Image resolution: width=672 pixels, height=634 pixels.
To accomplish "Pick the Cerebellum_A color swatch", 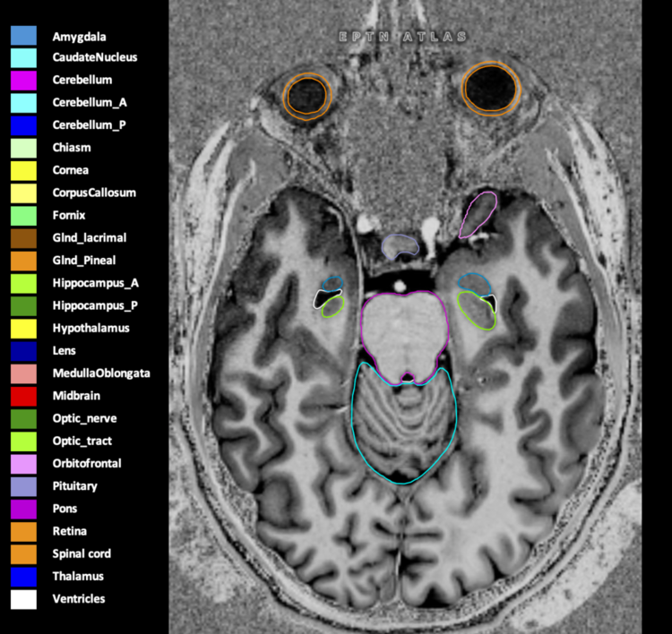I will point(23,103).
